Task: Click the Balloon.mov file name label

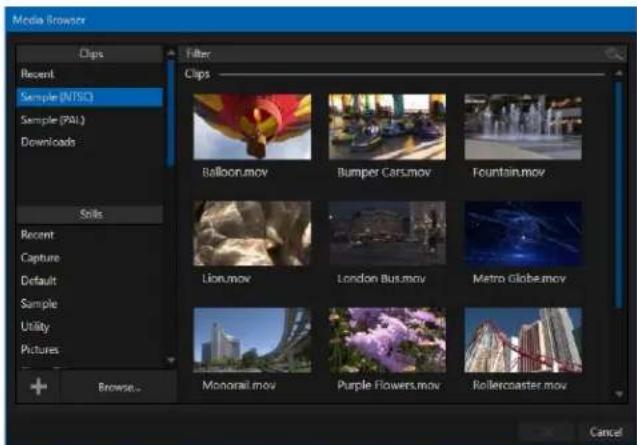Action: point(235,172)
